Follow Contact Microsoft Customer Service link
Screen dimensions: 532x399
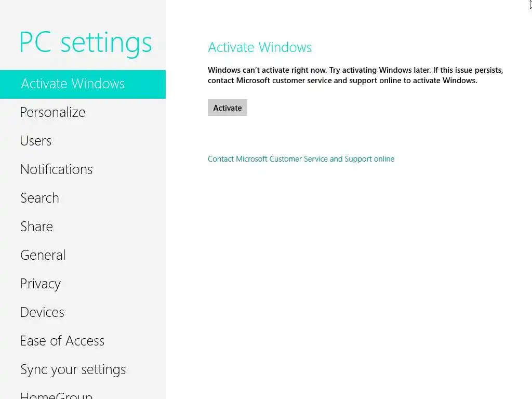pyautogui.click(x=301, y=159)
